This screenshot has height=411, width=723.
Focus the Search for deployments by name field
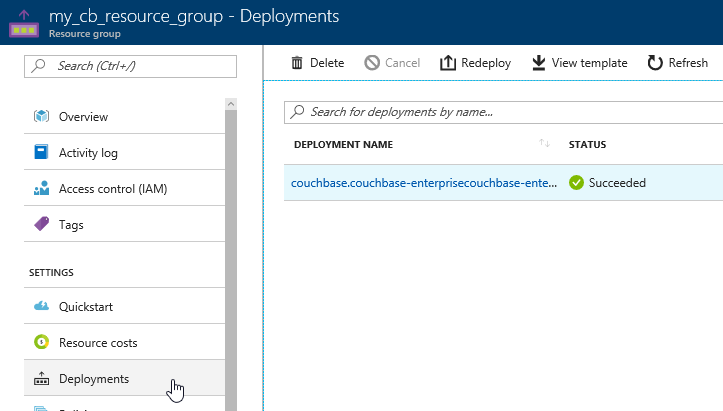(504, 112)
